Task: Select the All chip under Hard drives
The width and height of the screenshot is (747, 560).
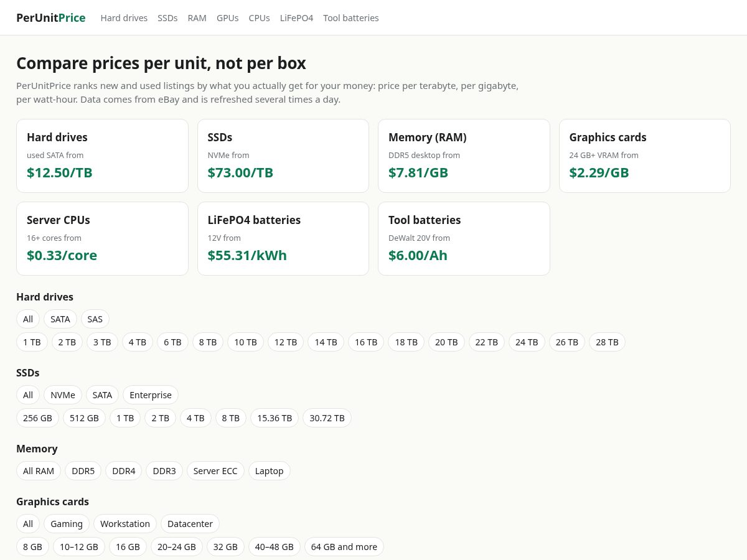Action: (28, 319)
